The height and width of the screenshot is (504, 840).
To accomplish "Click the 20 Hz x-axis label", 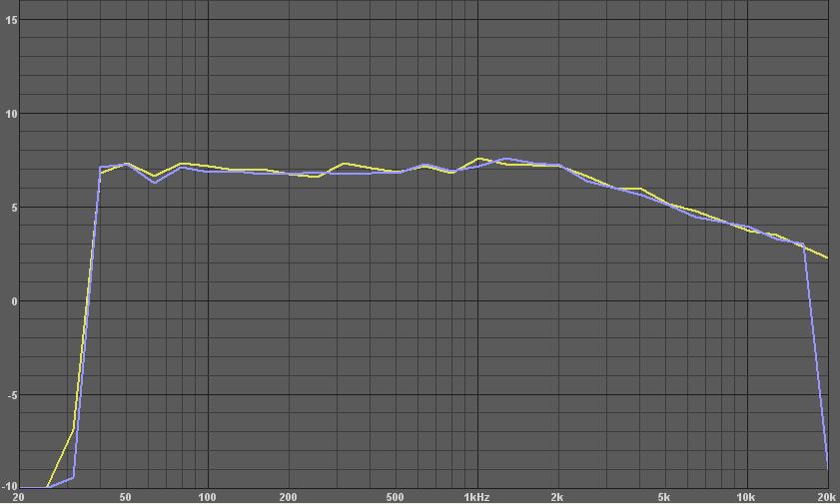I will click(18, 498).
